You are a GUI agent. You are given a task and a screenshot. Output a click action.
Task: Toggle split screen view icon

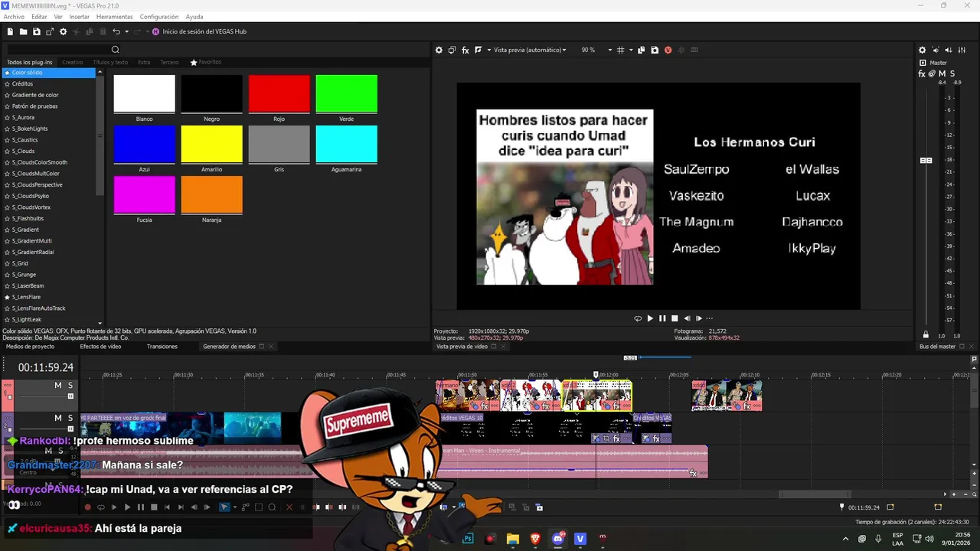[x=479, y=50]
